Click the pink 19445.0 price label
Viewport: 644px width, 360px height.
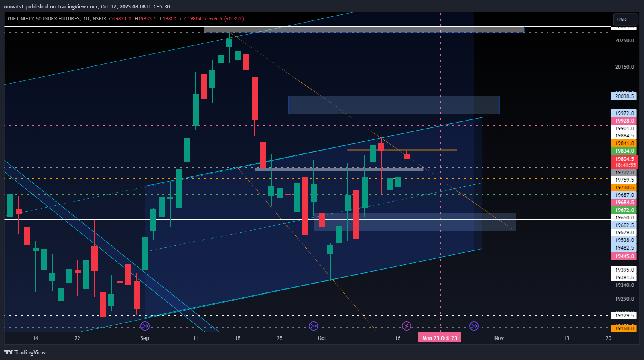pyautogui.click(x=624, y=256)
